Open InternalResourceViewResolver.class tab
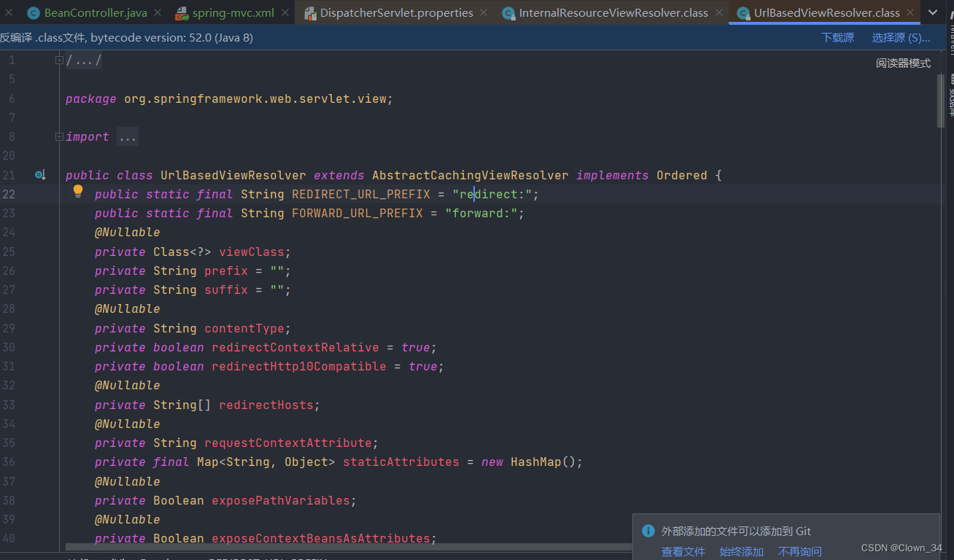954x560 pixels. click(613, 13)
